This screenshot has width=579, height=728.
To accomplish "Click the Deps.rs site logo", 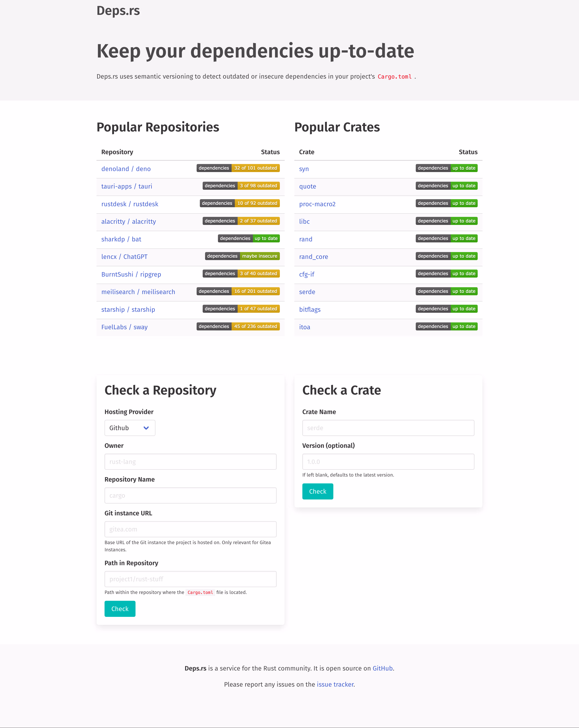I will pos(118,11).
